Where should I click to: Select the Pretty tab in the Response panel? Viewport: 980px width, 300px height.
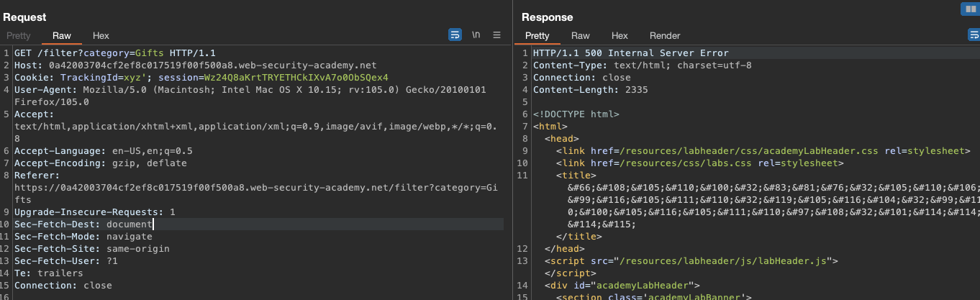coord(537,35)
